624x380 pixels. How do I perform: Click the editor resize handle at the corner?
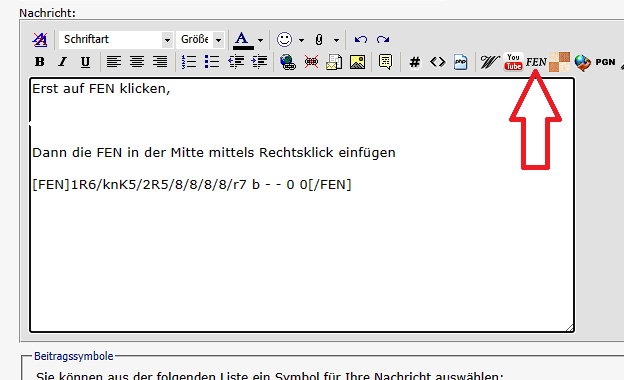click(x=569, y=327)
